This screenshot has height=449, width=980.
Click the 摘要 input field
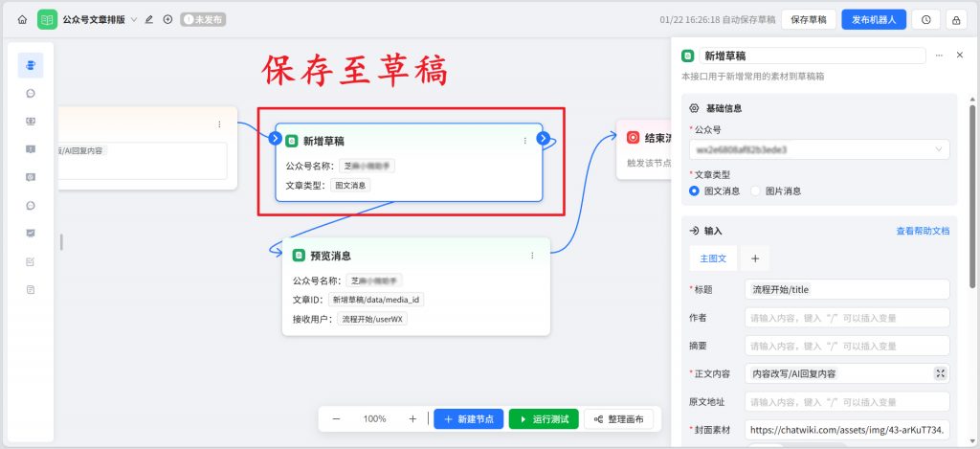847,346
